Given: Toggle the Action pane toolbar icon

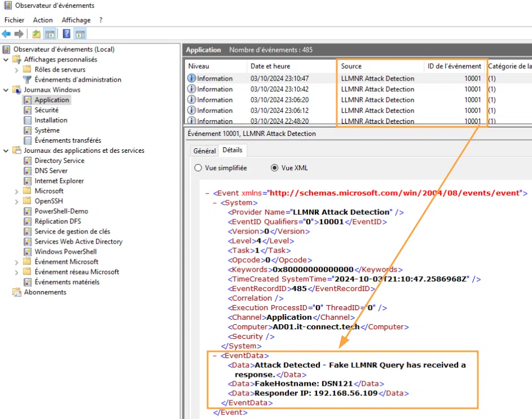Looking at the screenshot, I should [x=80, y=34].
